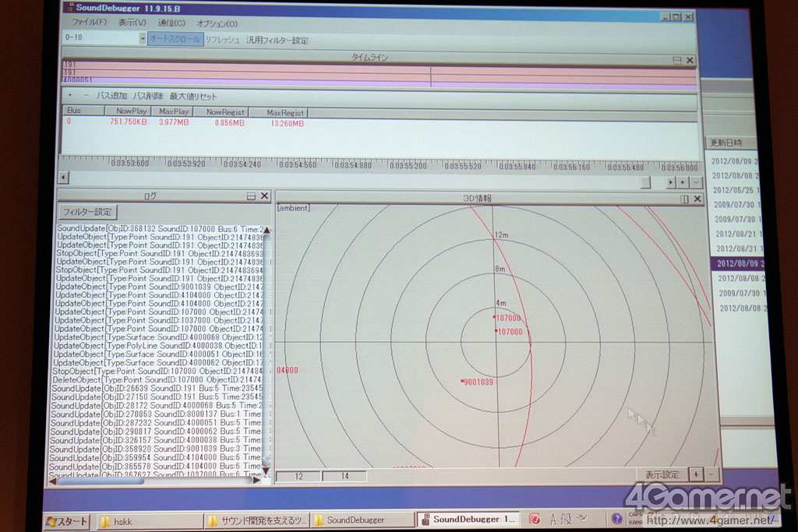Viewport: 798px width, 532px height.
Task: Click the red swirl tray icon
Action: click(x=535, y=518)
